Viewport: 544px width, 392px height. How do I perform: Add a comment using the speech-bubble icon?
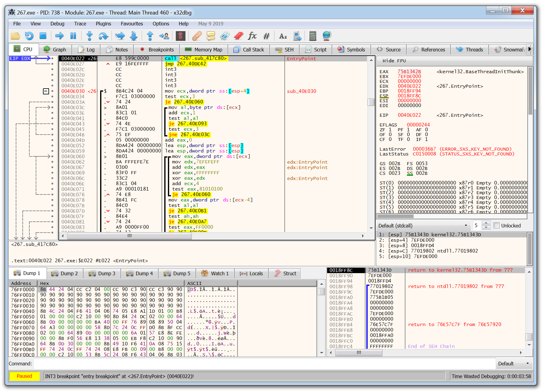tap(211, 36)
